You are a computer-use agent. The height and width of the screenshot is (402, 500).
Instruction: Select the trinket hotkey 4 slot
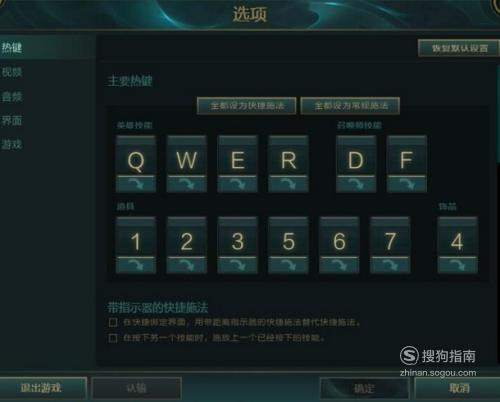tap(457, 237)
